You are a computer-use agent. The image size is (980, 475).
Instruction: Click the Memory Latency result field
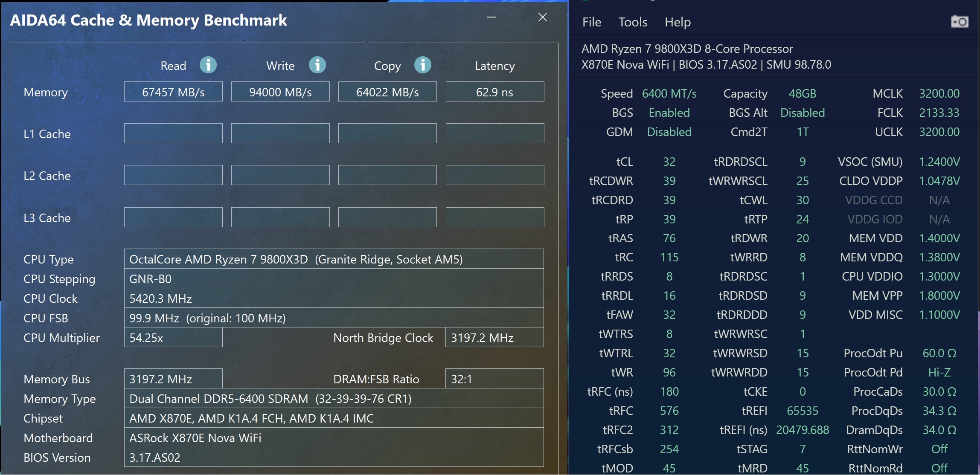point(495,92)
